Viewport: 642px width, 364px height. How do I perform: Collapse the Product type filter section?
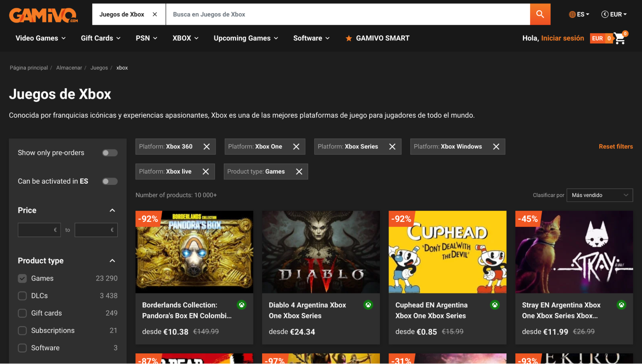[112, 261]
